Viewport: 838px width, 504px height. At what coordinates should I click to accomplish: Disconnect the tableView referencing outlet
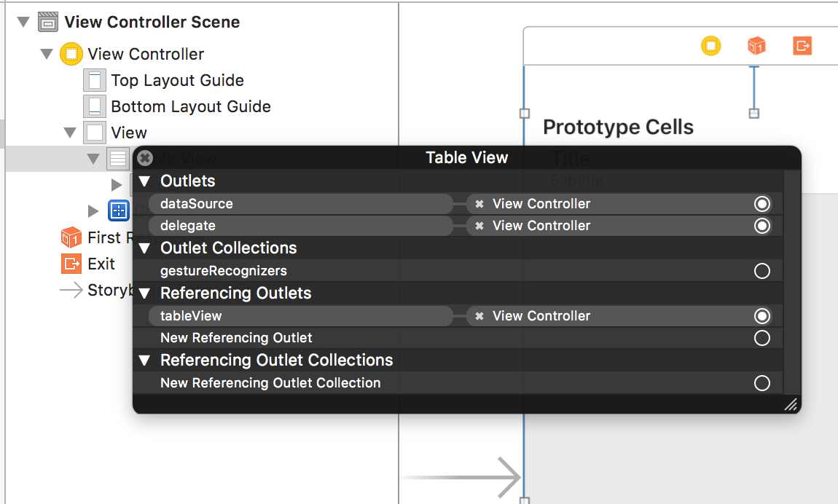[479, 316]
